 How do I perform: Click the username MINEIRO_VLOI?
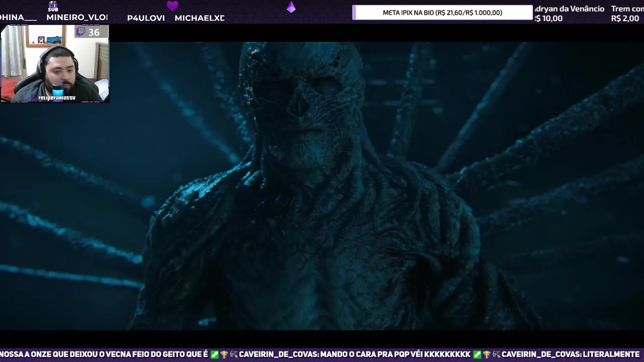[x=77, y=18]
